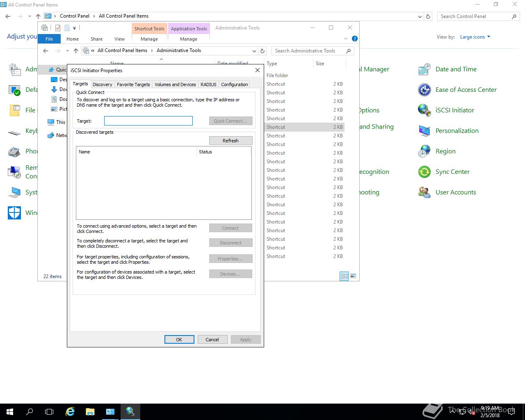The image size is (525, 420).
Task: Open taskbar Search
Action: (x=30, y=411)
